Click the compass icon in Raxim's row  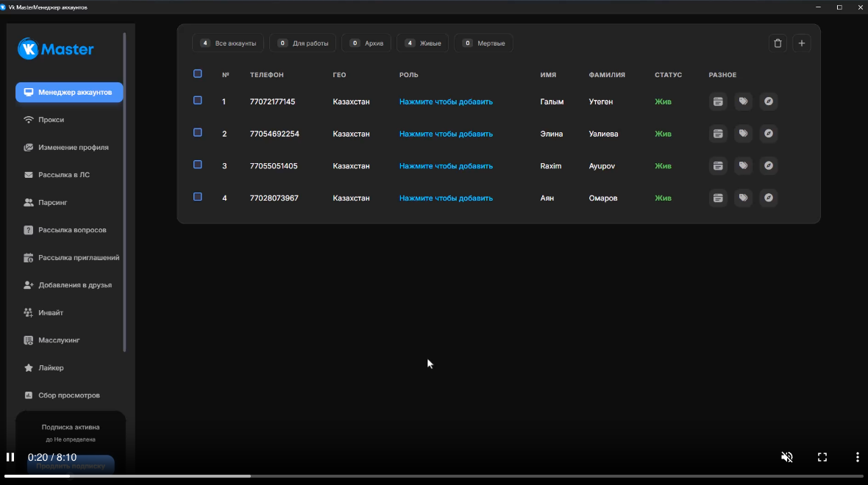[x=768, y=166]
